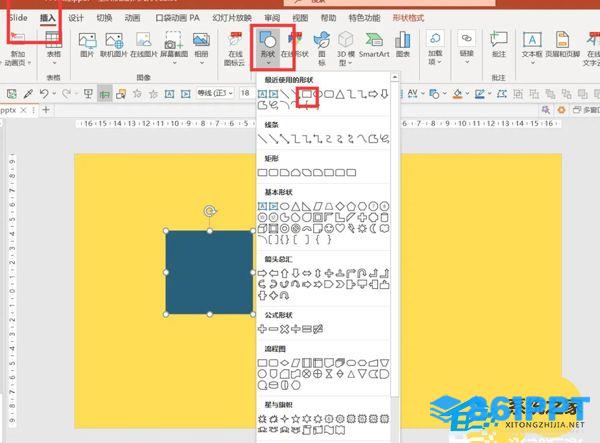Click the 图标 icons button with bird
Screen dimensions: 600x443
coord(322,47)
